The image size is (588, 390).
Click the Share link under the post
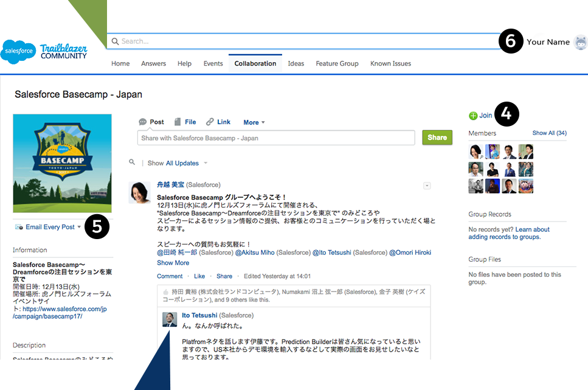224,276
